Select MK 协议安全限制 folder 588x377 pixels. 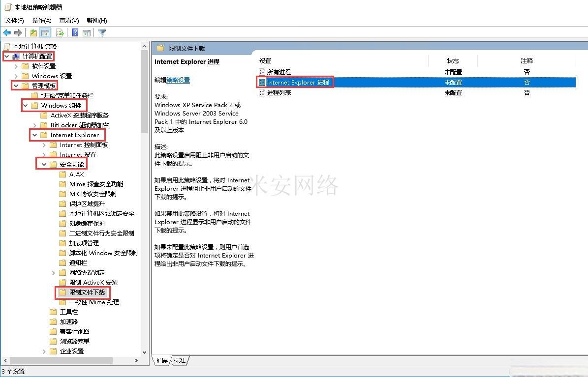click(x=93, y=194)
